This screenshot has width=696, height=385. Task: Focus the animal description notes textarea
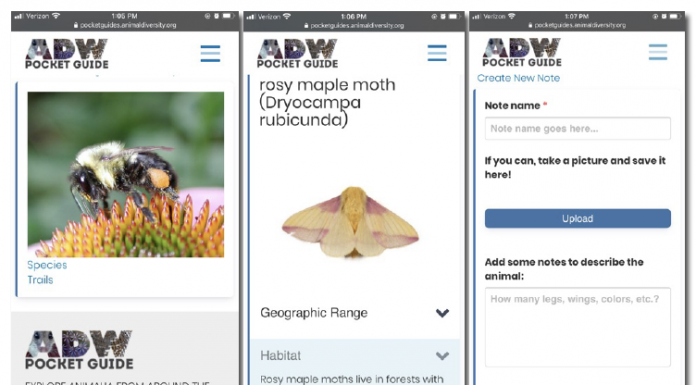577,327
